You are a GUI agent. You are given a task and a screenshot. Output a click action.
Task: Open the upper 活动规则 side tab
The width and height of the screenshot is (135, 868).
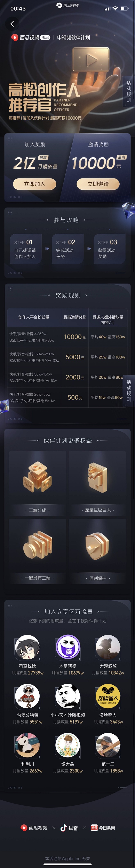pyautogui.click(x=129, y=91)
